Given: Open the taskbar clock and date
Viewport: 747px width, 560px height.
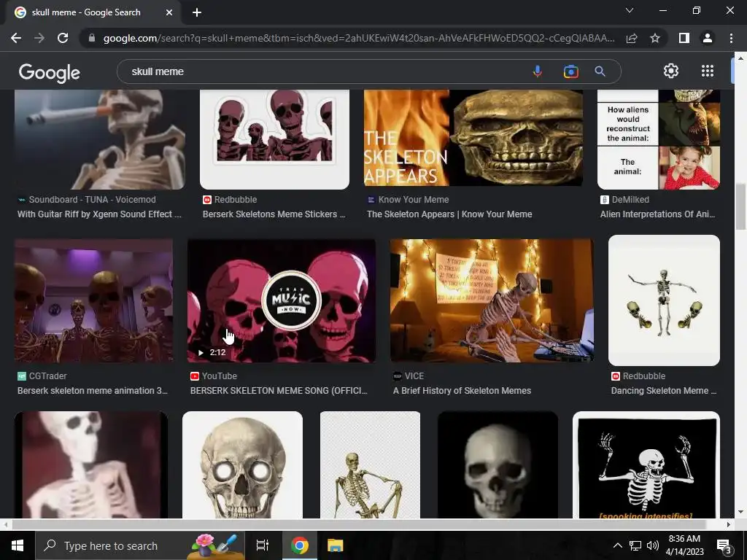Looking at the screenshot, I should pyautogui.click(x=684, y=545).
